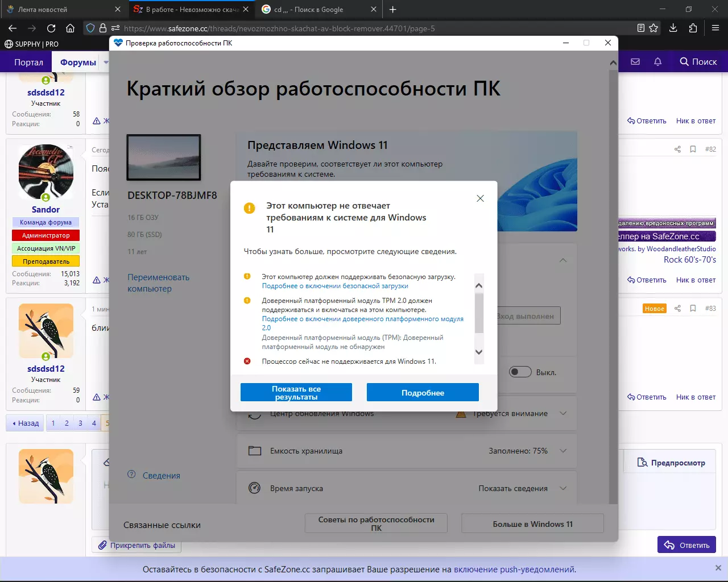This screenshot has height=582, width=728.
Task: Click startup time gauge icon
Action: [x=255, y=488]
